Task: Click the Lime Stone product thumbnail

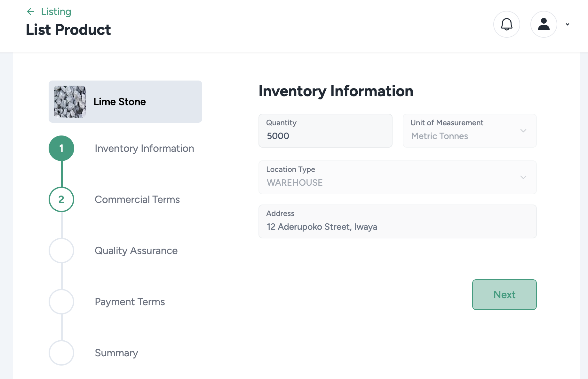Action: click(x=70, y=102)
